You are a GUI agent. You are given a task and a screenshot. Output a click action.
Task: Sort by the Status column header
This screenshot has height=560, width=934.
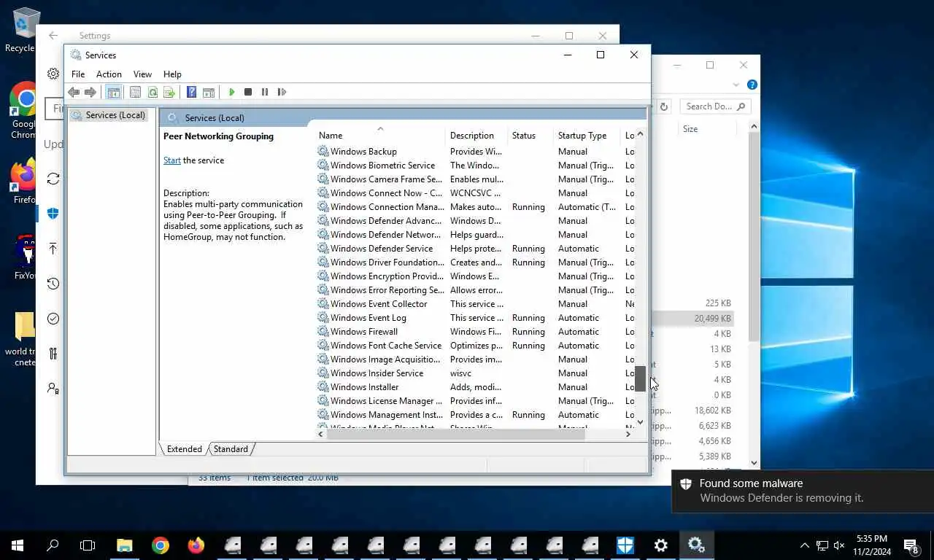(x=530, y=136)
